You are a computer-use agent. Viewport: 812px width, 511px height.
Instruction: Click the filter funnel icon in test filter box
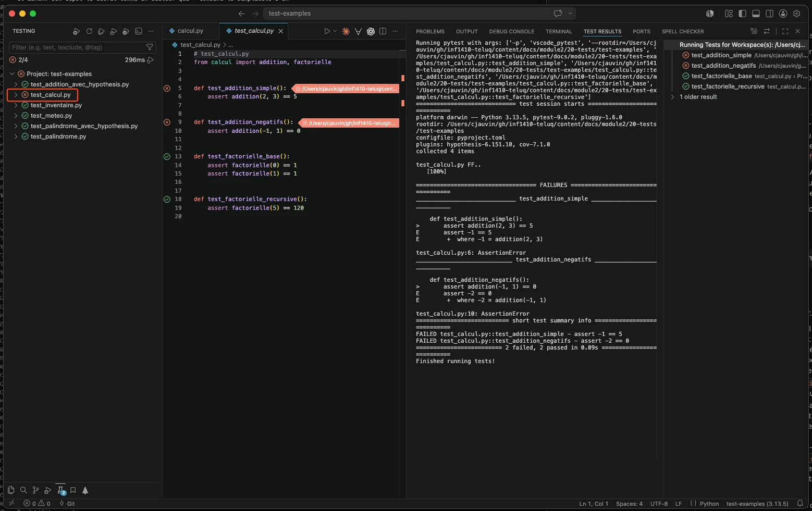point(150,47)
